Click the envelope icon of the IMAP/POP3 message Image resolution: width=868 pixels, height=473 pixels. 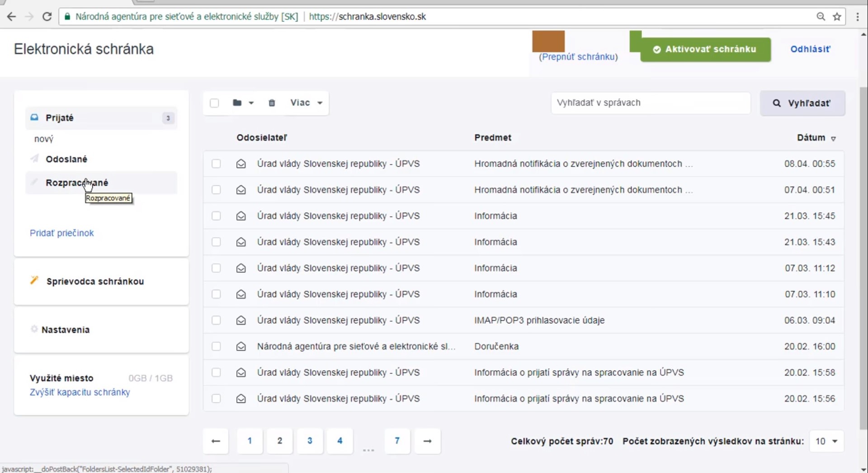pyautogui.click(x=241, y=321)
